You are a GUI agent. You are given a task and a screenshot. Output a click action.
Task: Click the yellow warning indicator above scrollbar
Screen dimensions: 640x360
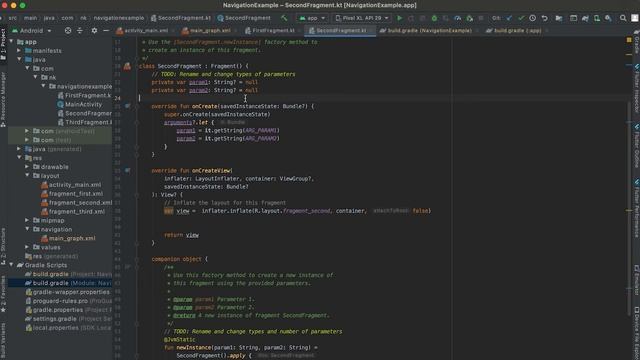pos(629,40)
